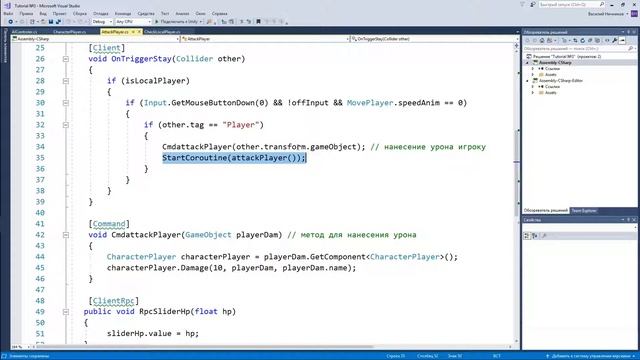Toggle the Preview Selected Items icon
The width and height of the screenshot is (640, 360).
coord(622,40)
